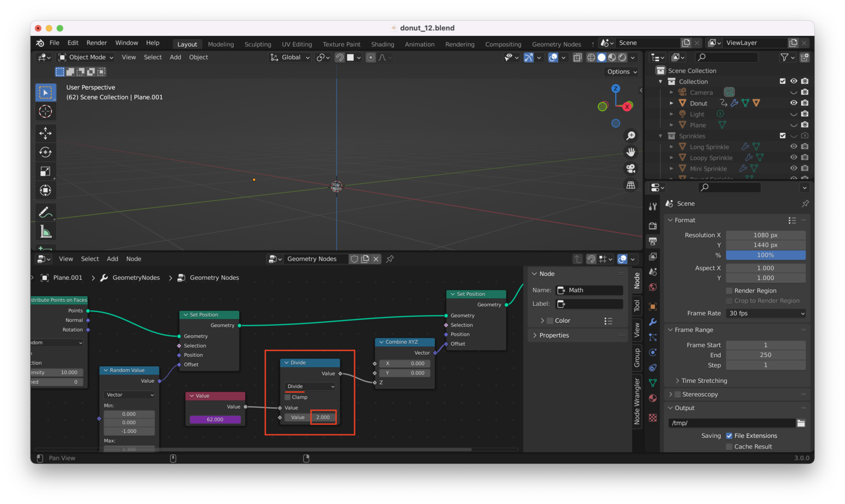Screen dimensions: 845x504
Task: Click the Resolution percentage slider
Action: coord(766,255)
